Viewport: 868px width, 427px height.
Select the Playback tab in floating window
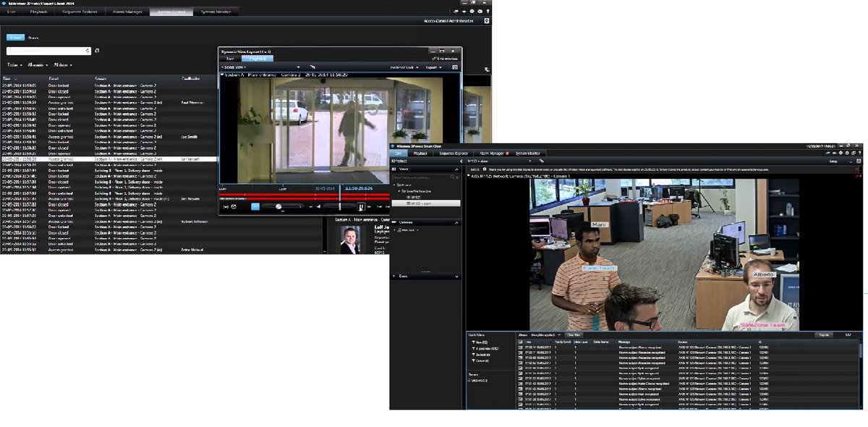(x=258, y=59)
